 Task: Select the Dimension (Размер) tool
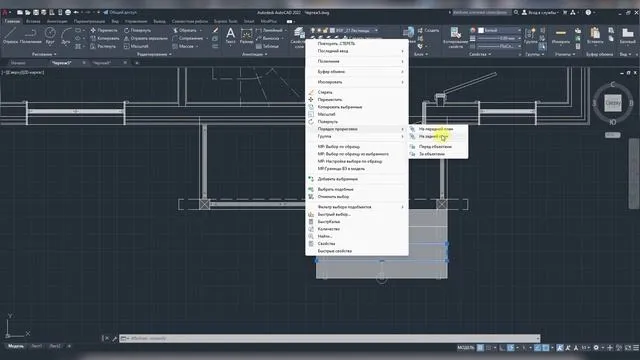tap(247, 36)
